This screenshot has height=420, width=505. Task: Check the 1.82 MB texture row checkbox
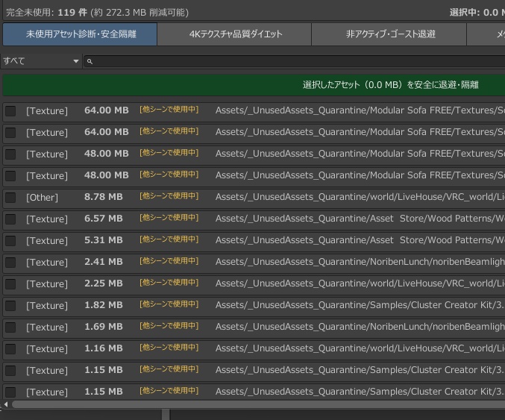(10, 305)
